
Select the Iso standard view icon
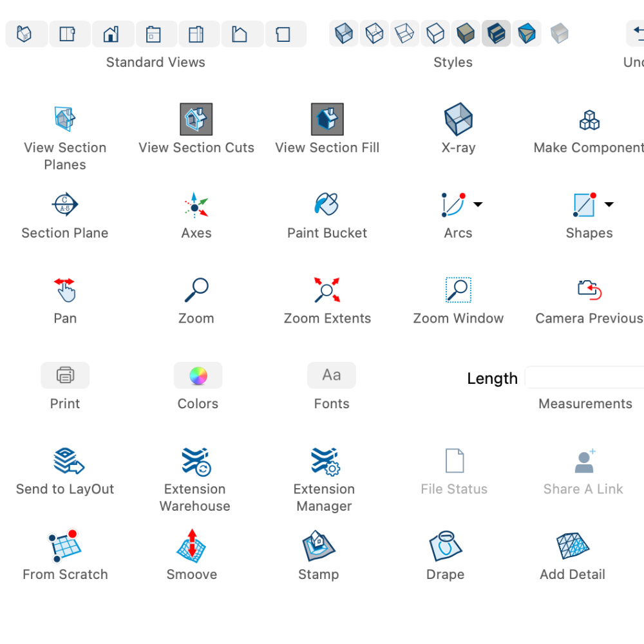(x=26, y=33)
